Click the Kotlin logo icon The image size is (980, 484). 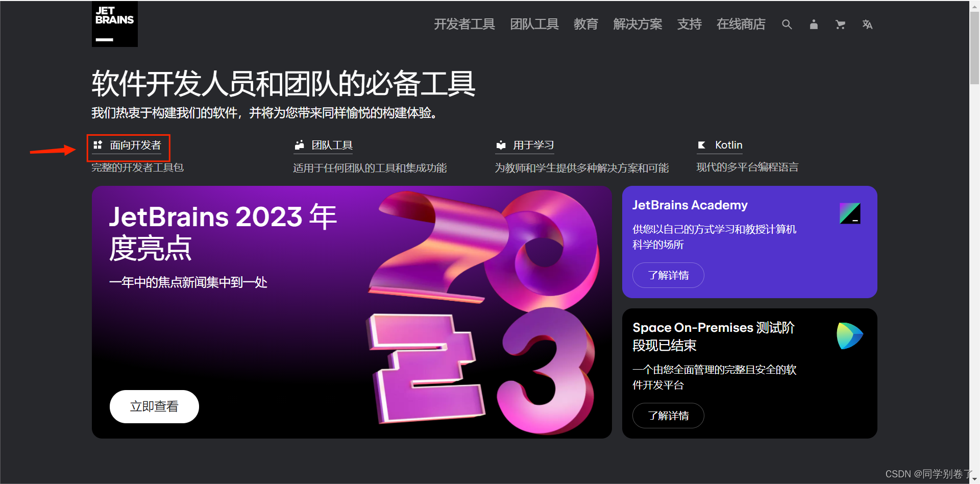tap(702, 145)
